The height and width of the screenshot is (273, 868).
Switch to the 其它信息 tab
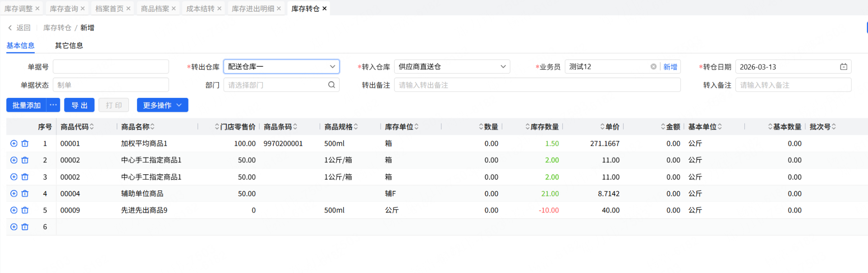(69, 46)
